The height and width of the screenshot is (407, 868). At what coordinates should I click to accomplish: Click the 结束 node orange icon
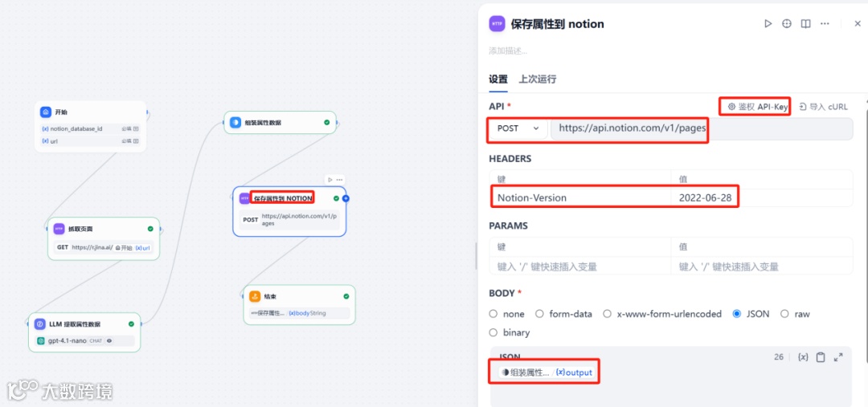(255, 296)
